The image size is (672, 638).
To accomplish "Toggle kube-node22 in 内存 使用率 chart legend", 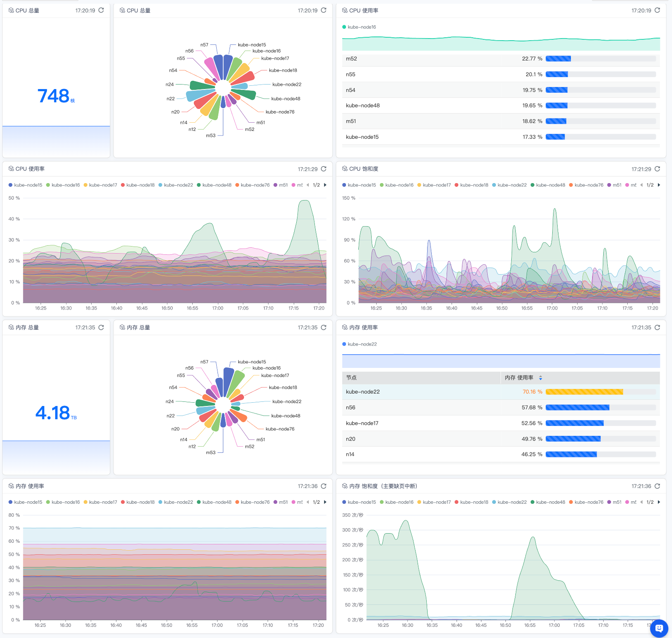I will (x=176, y=502).
